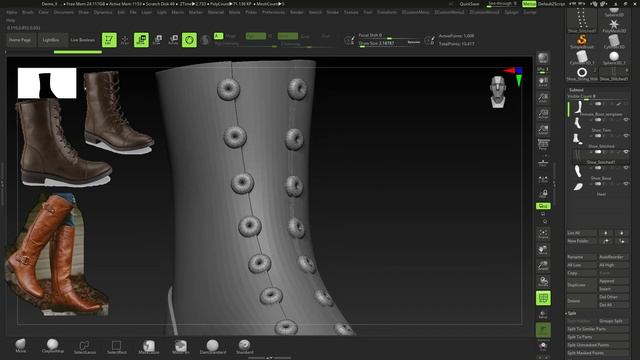Viewport: 640px width, 360px height.
Task: Select the Female_Boot_template subtool thumbnail
Action: [x=578, y=108]
